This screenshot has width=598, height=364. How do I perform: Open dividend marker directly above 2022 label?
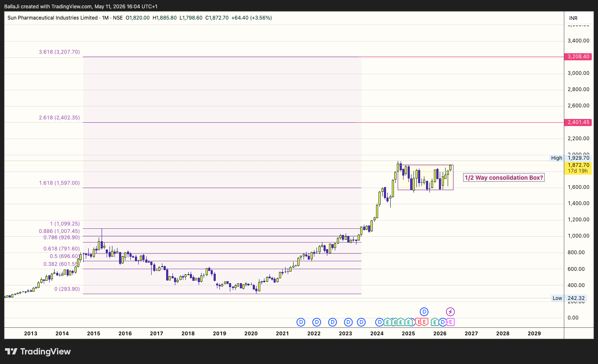316,322
